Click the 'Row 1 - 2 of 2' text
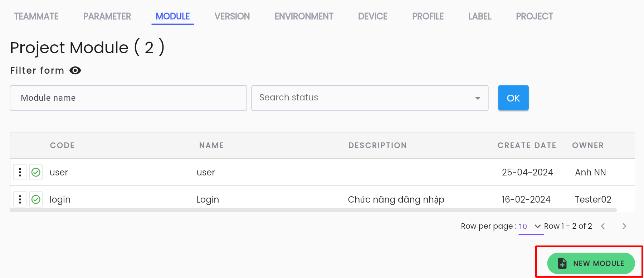The image size is (644, 278). [568, 226]
